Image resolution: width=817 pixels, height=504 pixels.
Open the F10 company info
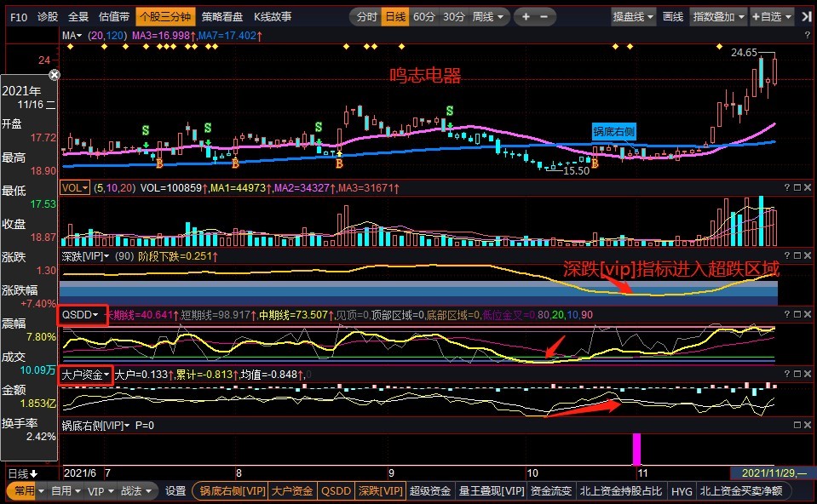18,16
